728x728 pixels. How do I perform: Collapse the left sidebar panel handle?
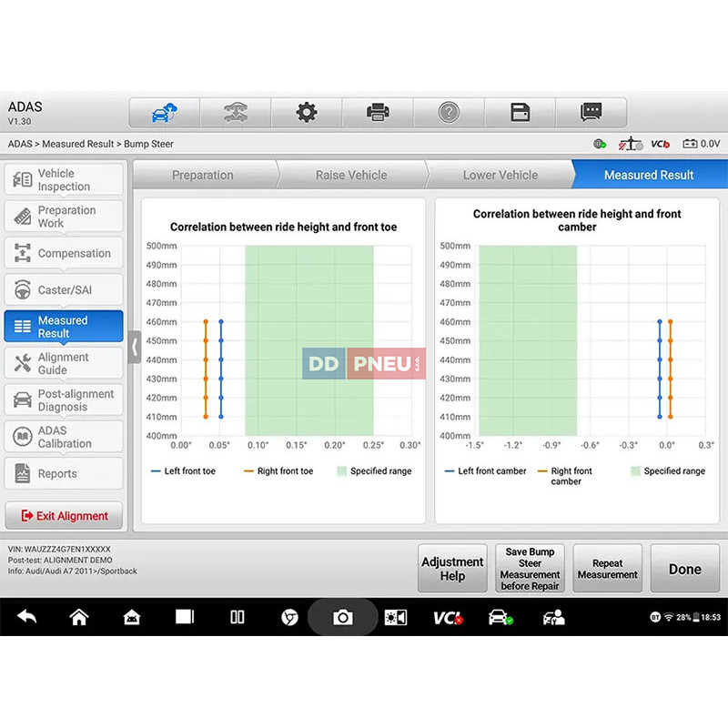click(x=135, y=347)
